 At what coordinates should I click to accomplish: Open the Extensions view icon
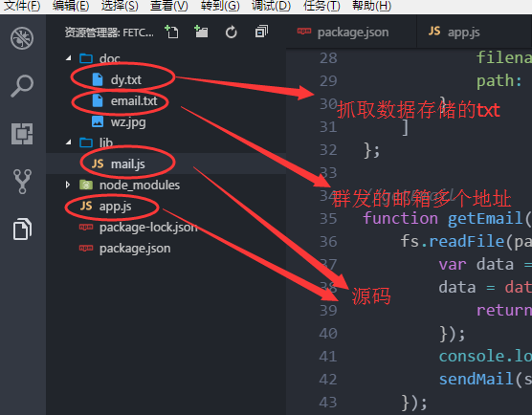(x=22, y=134)
